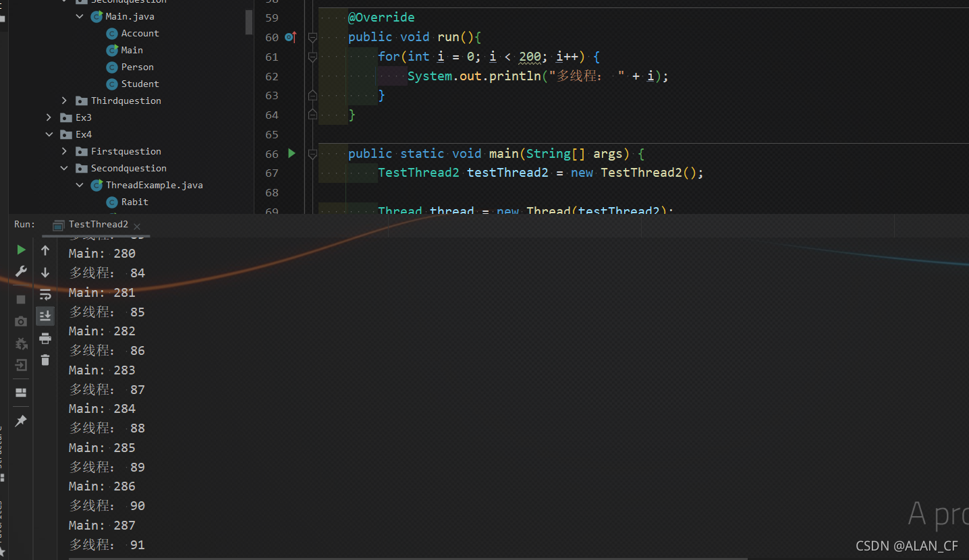This screenshot has height=560, width=969.
Task: Click the camera thread dump icon
Action: [21, 321]
